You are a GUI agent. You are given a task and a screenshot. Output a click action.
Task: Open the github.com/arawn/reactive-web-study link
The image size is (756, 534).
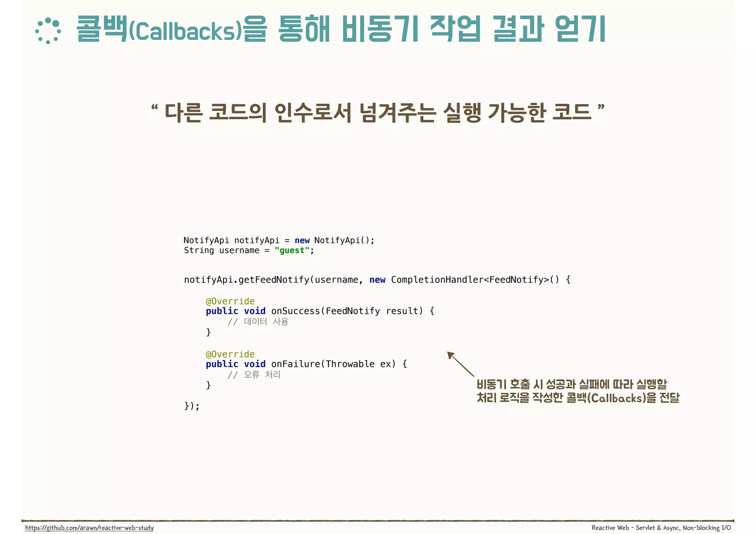[89, 528]
